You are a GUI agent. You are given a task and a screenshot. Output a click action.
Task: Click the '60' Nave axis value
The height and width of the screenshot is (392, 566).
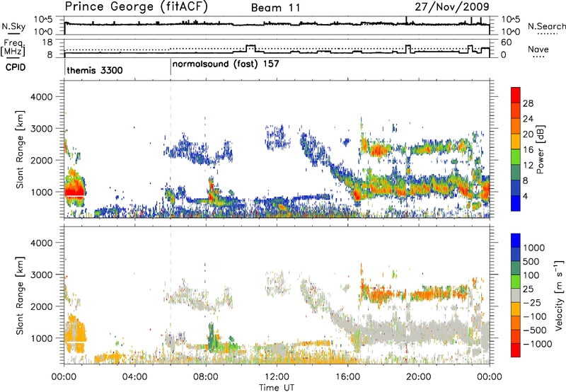(507, 42)
